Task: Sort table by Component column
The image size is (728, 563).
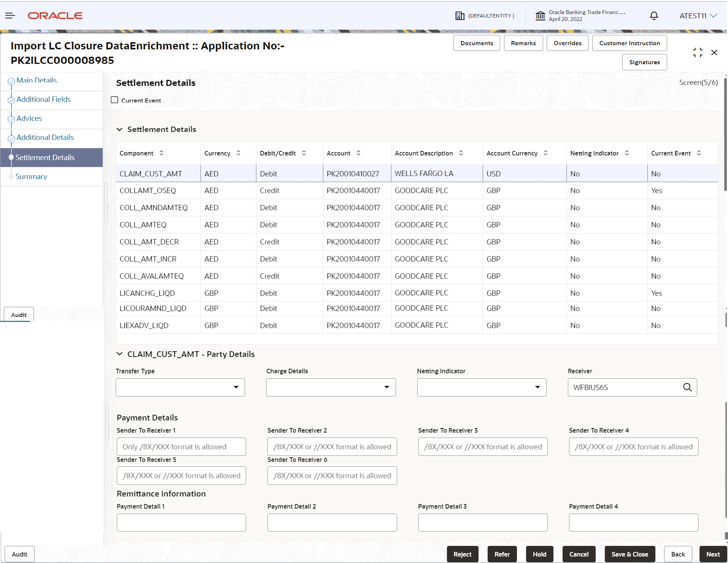Action: [161, 153]
